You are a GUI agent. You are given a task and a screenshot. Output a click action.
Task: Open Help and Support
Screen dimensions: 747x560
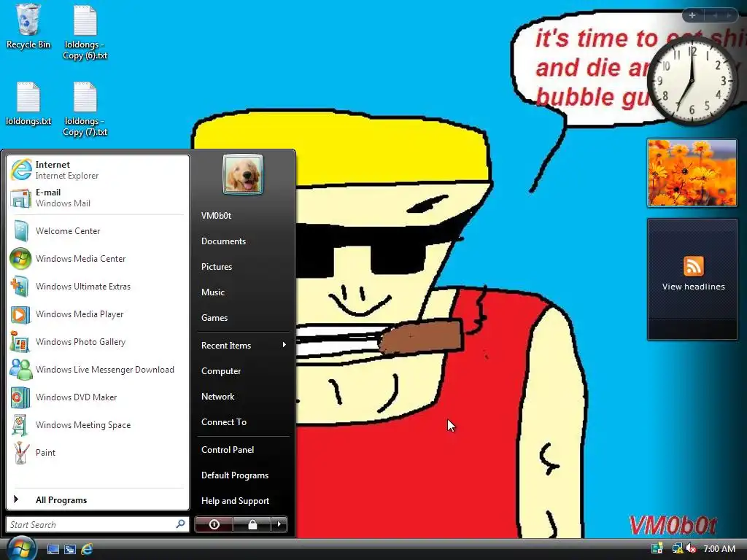click(x=243, y=501)
